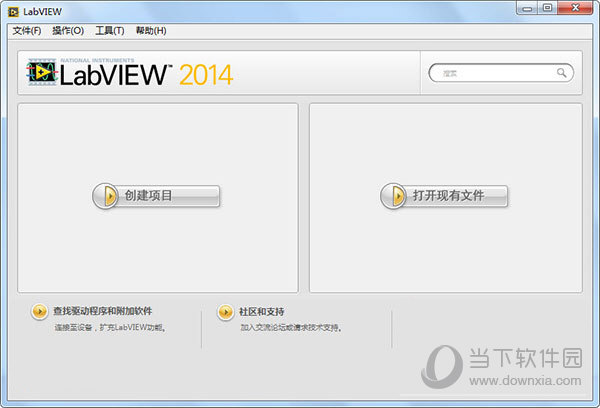Viewport: 600px width, 408px height.
Task: Close the LabVIEW window
Action: pyautogui.click(x=575, y=8)
